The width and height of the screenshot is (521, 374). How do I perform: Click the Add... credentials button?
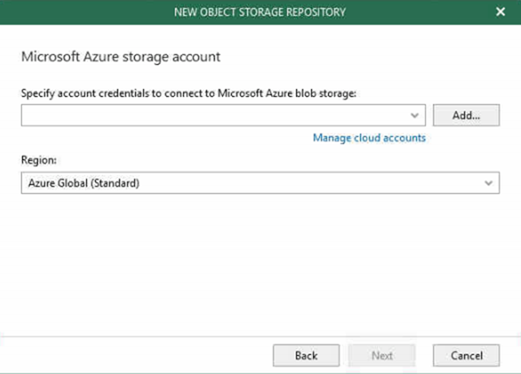pos(466,115)
